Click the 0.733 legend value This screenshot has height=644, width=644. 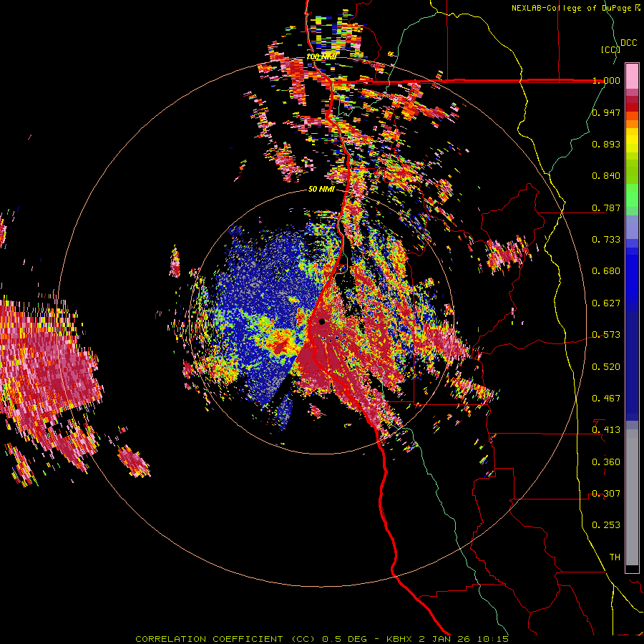point(606,240)
